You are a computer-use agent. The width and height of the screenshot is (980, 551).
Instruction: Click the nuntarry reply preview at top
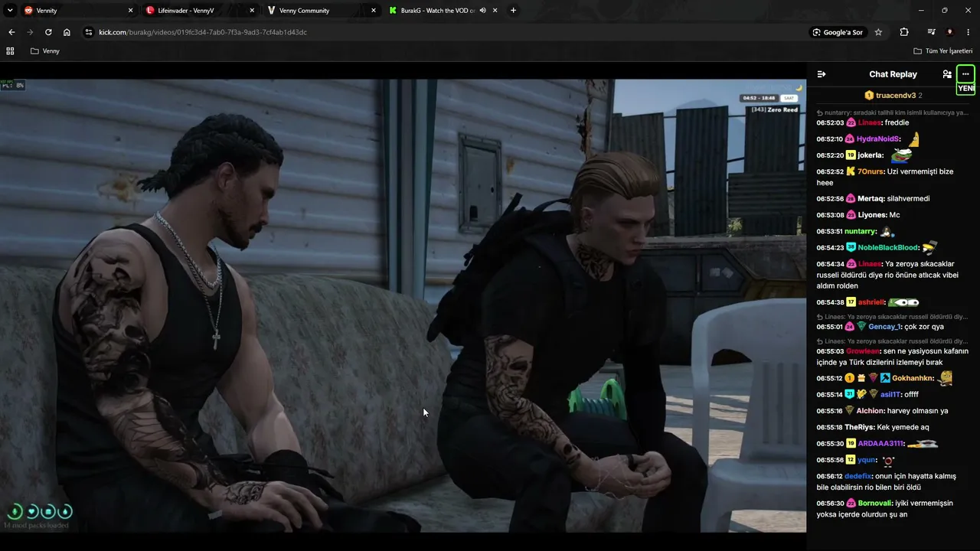point(893,112)
